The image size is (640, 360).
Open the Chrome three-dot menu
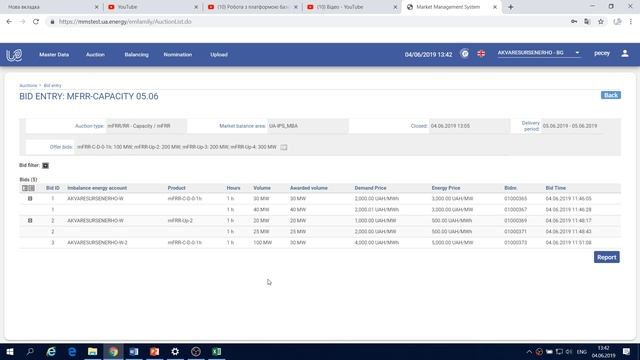[631, 22]
